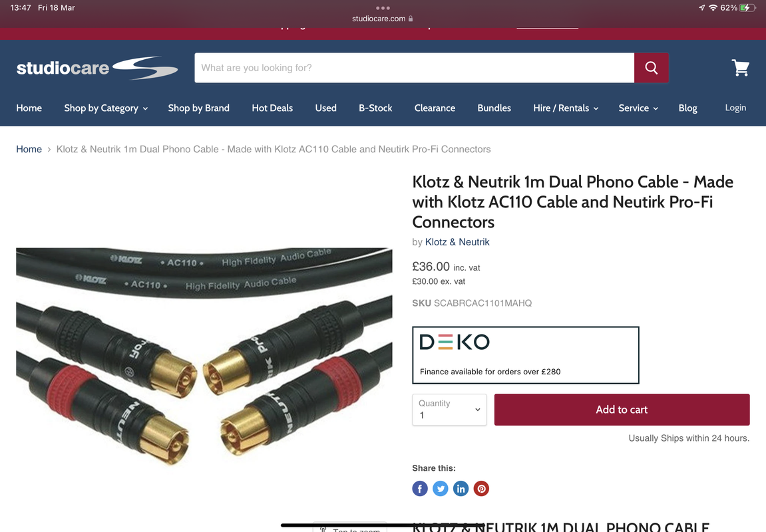766x532 pixels.
Task: Open the Service dropdown menu
Action: [x=638, y=108]
